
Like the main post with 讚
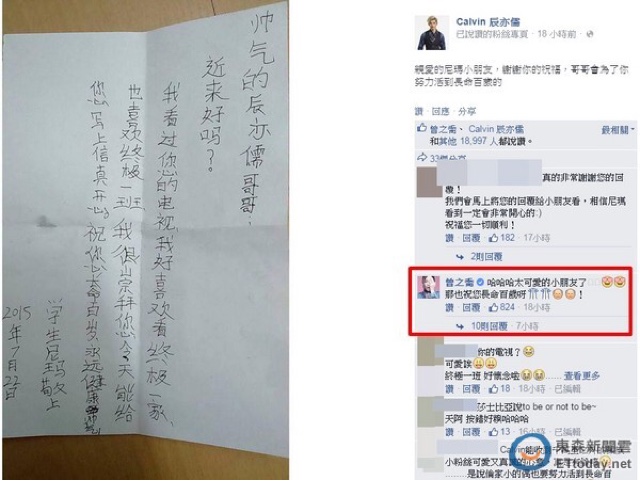[x=419, y=111]
